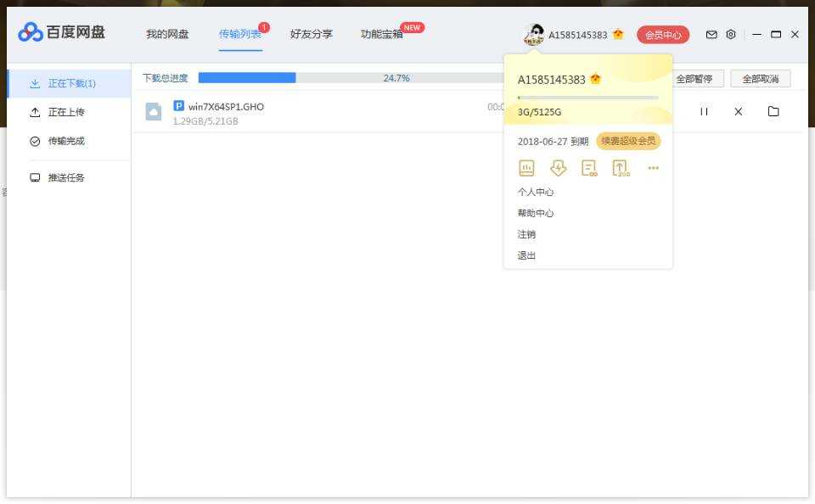Select 传输完成 in the sidebar
This screenshot has height=504, width=815.
pos(65,141)
